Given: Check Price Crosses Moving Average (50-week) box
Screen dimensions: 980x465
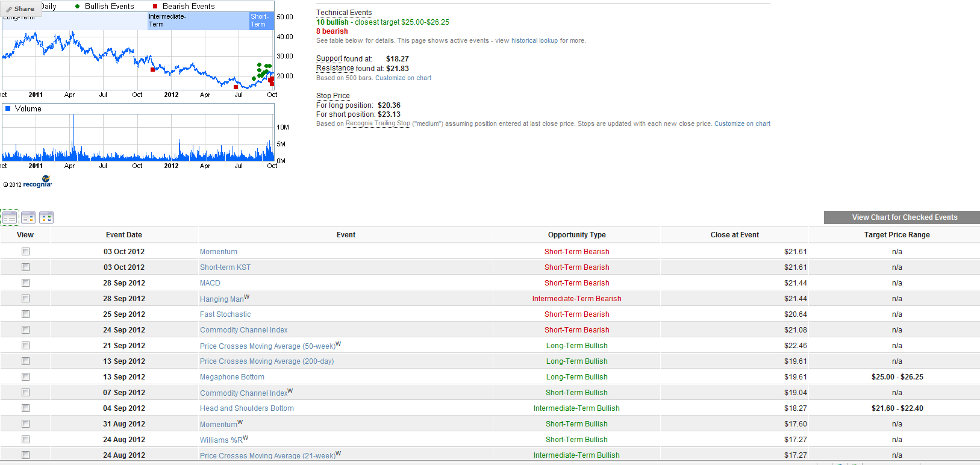Looking at the screenshot, I should (25, 345).
